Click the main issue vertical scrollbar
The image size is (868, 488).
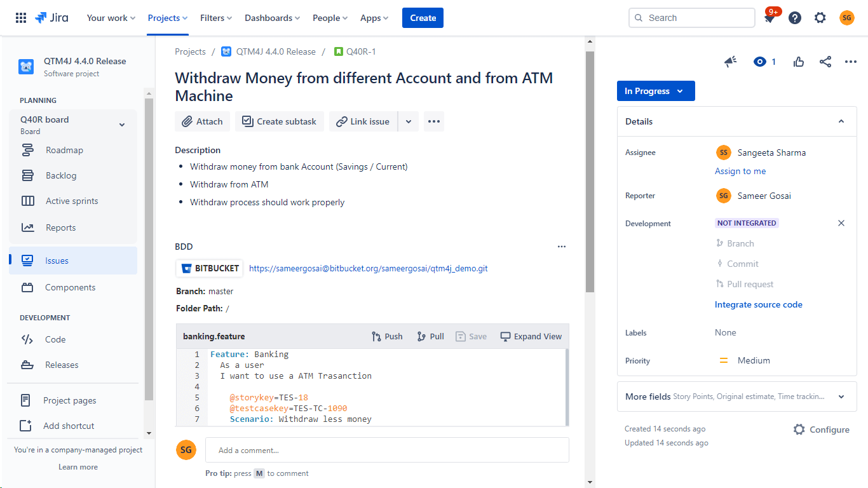(x=590, y=172)
